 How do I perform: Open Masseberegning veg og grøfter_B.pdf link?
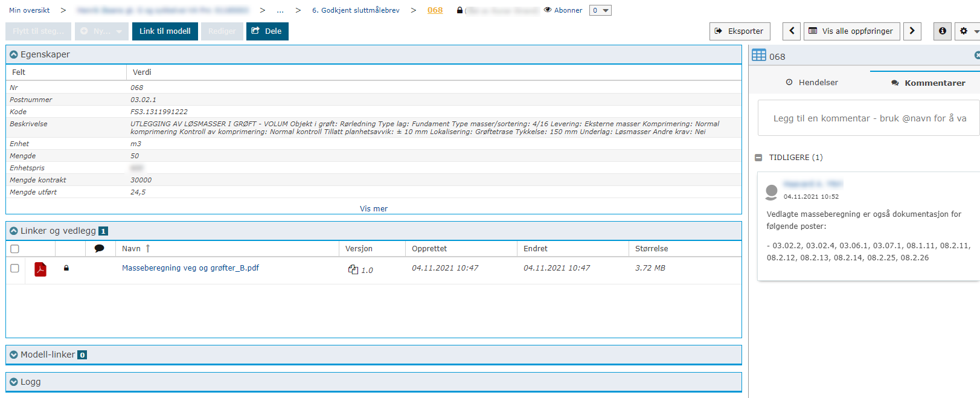190,268
